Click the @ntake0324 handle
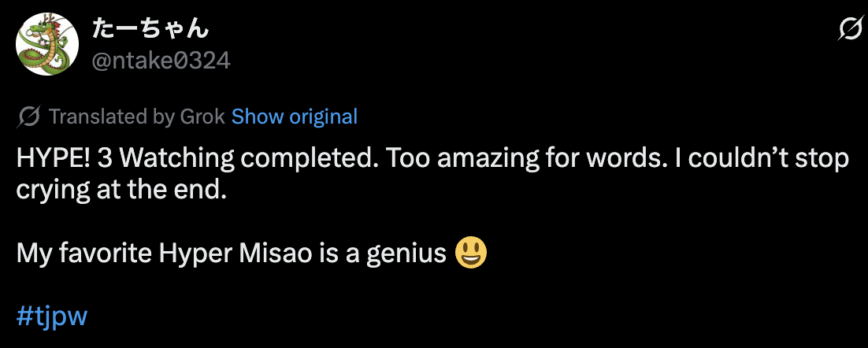The height and width of the screenshot is (348, 868). (161, 60)
